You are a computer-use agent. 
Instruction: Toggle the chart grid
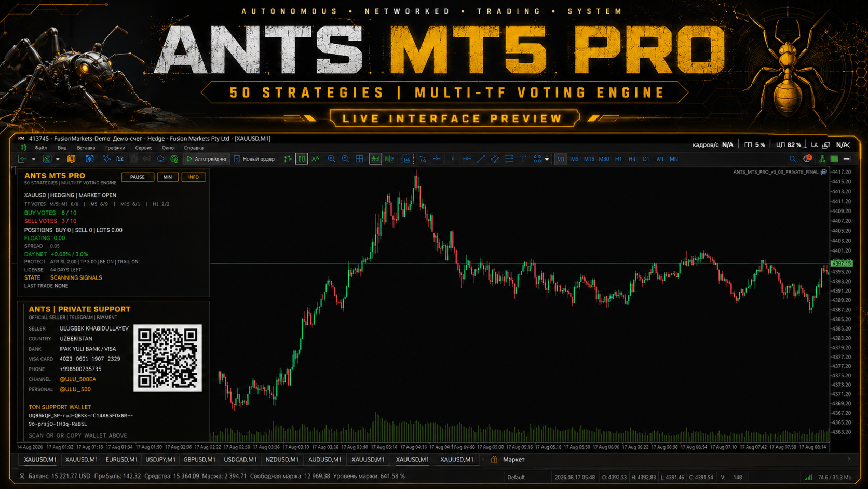point(359,159)
